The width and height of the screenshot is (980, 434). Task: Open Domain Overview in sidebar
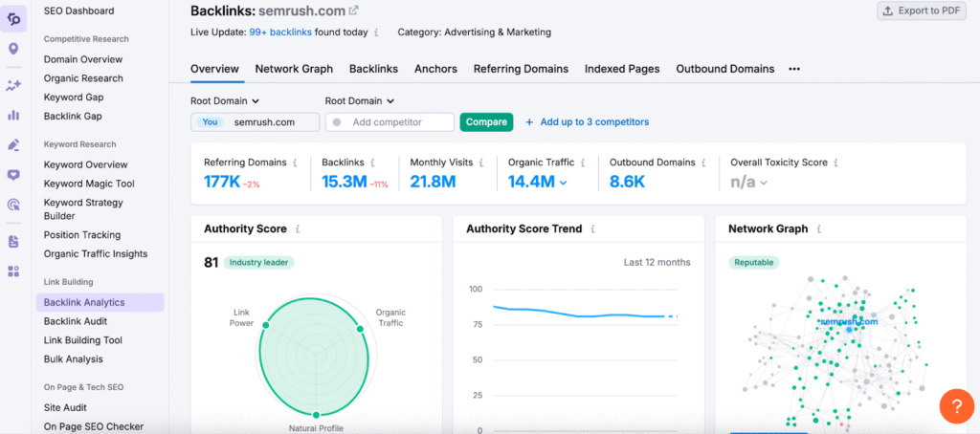click(x=83, y=59)
